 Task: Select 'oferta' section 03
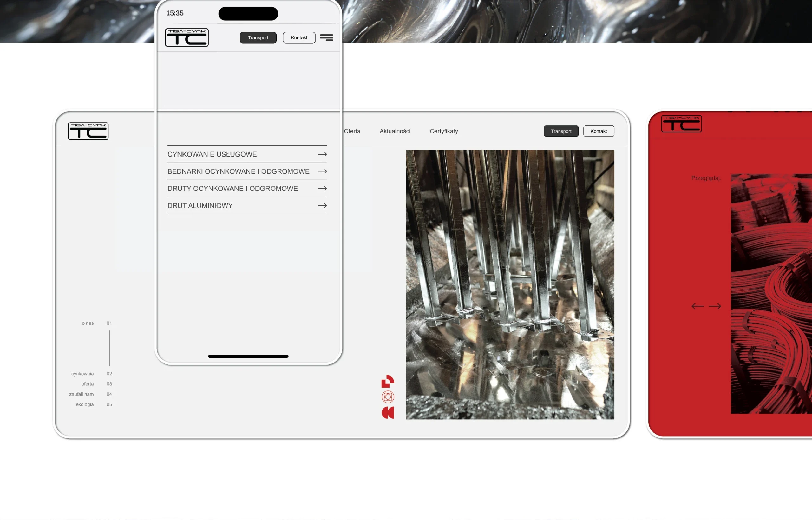(x=96, y=384)
